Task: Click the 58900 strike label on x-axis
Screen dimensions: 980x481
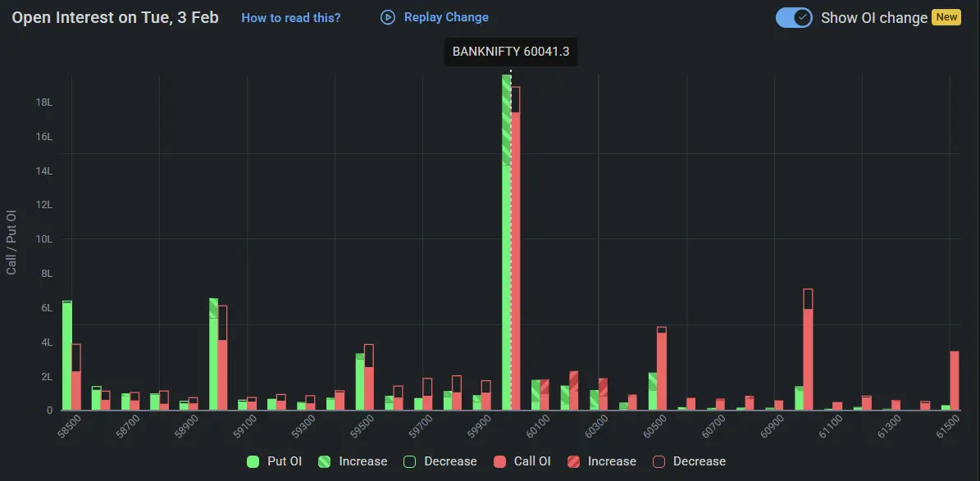Action: click(x=186, y=427)
